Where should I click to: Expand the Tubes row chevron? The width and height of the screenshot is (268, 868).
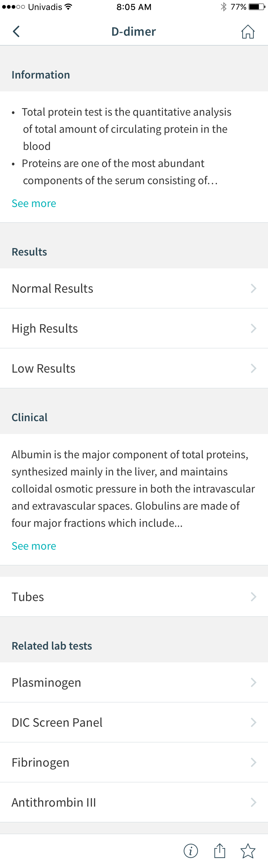(x=253, y=597)
